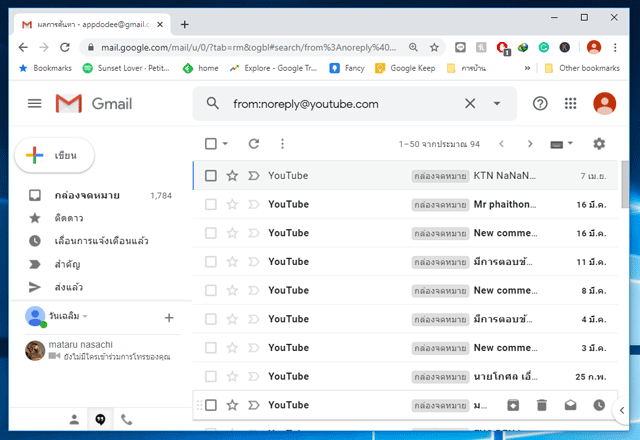The width and height of the screenshot is (640, 440).
Task: Select the 25 ก.พ. email checkbox
Action: [x=211, y=376]
